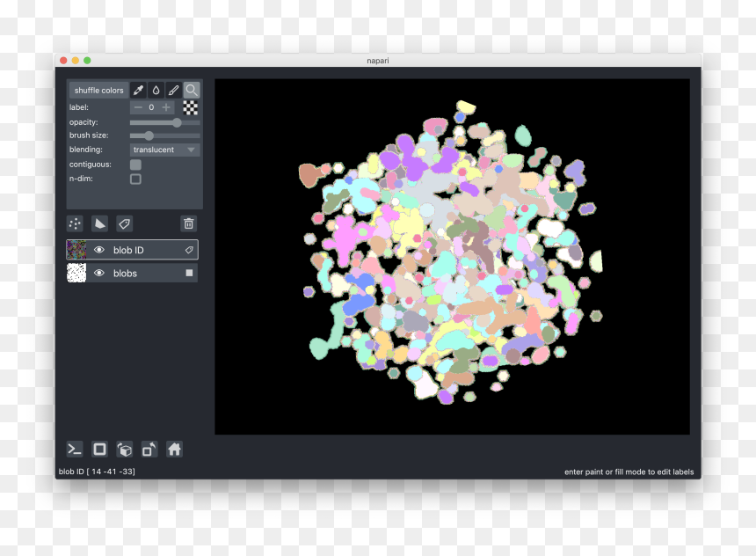Click the labels type icon on blob ID
The height and width of the screenshot is (556, 756).
click(x=189, y=250)
